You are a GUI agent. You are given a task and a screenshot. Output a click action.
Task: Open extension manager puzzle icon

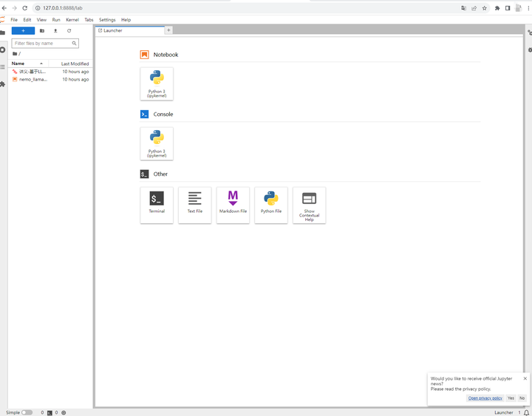click(x=3, y=84)
